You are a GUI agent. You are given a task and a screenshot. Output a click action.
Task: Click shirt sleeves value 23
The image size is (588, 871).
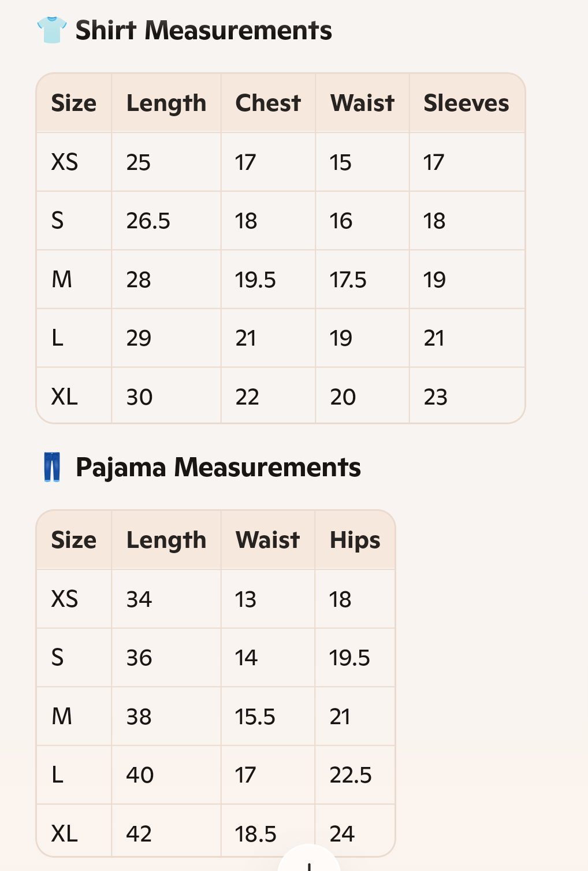436,397
